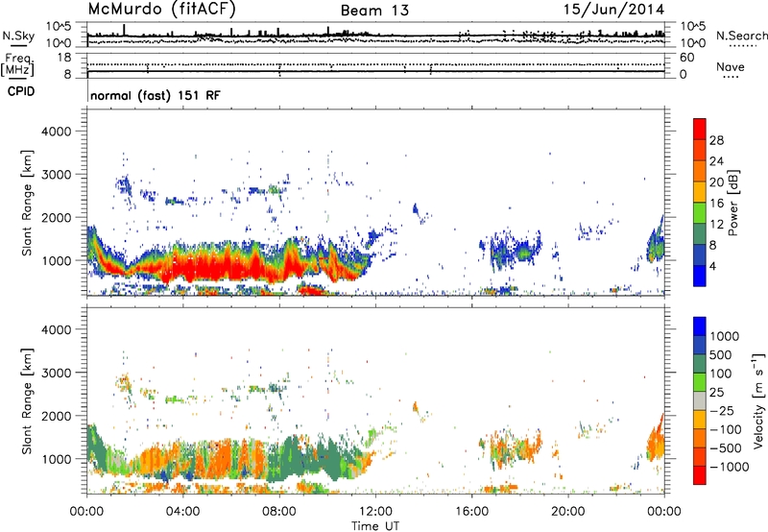
Task: Click the blue top of velocity colorbar
Action: pyautogui.click(x=700, y=326)
